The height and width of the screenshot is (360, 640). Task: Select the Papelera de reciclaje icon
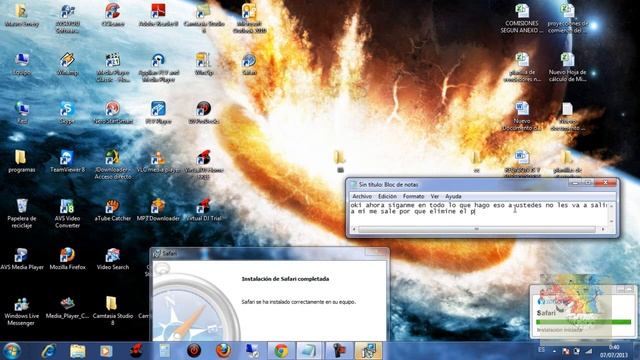[22, 213]
